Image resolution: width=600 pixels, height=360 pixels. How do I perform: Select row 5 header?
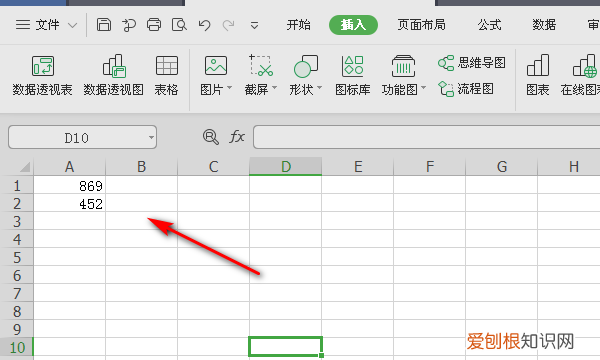coord(17,257)
